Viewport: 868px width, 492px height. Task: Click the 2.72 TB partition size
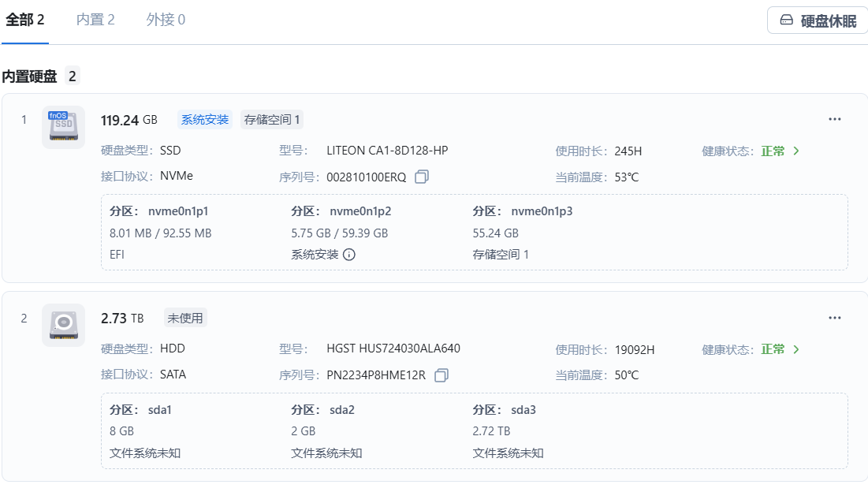[492, 431]
